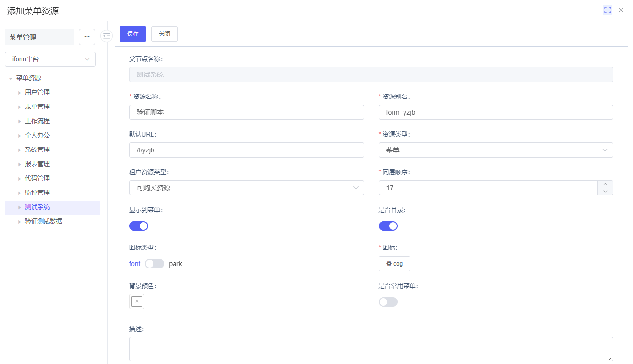Open the cog icon picker
Screen dimensions: 633x364
(394, 264)
